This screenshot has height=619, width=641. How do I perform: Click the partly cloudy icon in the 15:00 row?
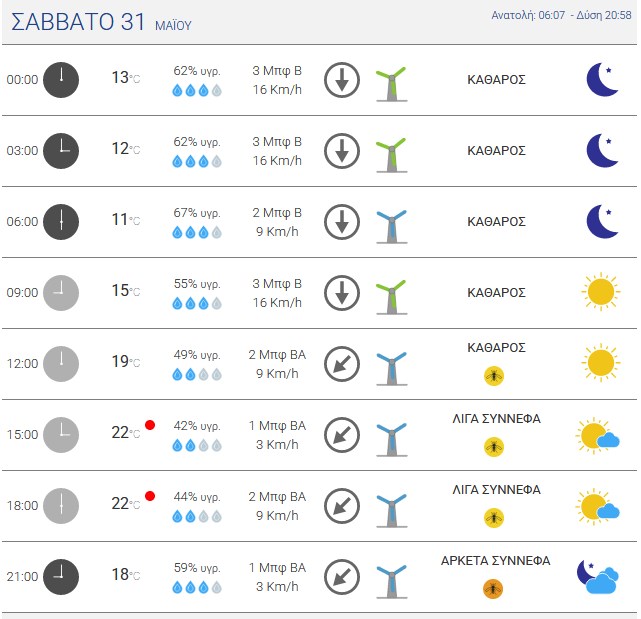click(x=598, y=435)
